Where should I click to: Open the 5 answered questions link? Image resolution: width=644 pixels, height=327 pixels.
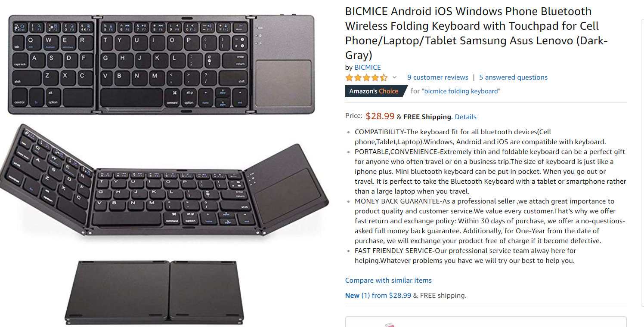pos(513,77)
